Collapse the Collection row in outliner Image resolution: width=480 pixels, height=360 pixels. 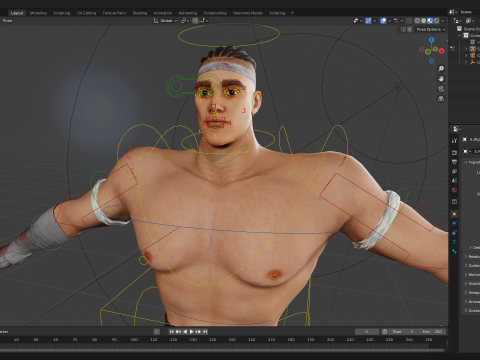[x=460, y=36]
